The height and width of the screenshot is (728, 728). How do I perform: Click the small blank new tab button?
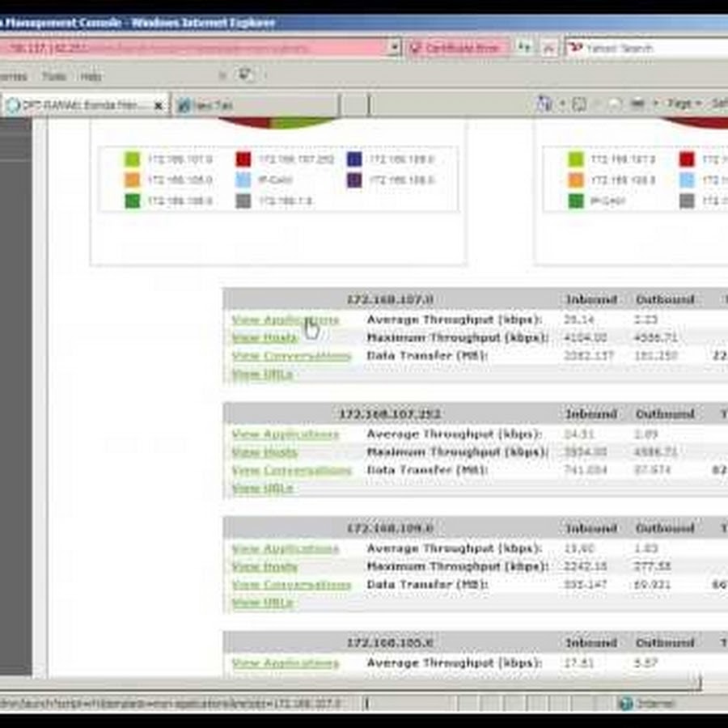(x=353, y=105)
